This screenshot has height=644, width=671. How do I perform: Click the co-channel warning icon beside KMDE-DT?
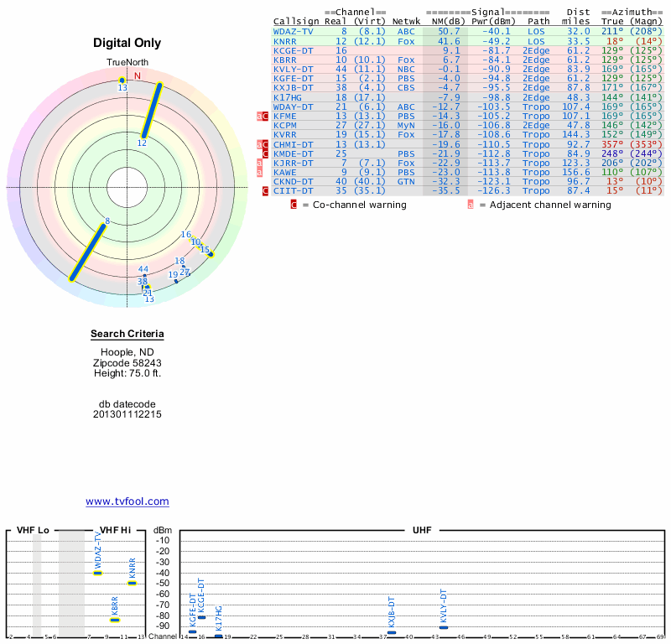tap(266, 153)
